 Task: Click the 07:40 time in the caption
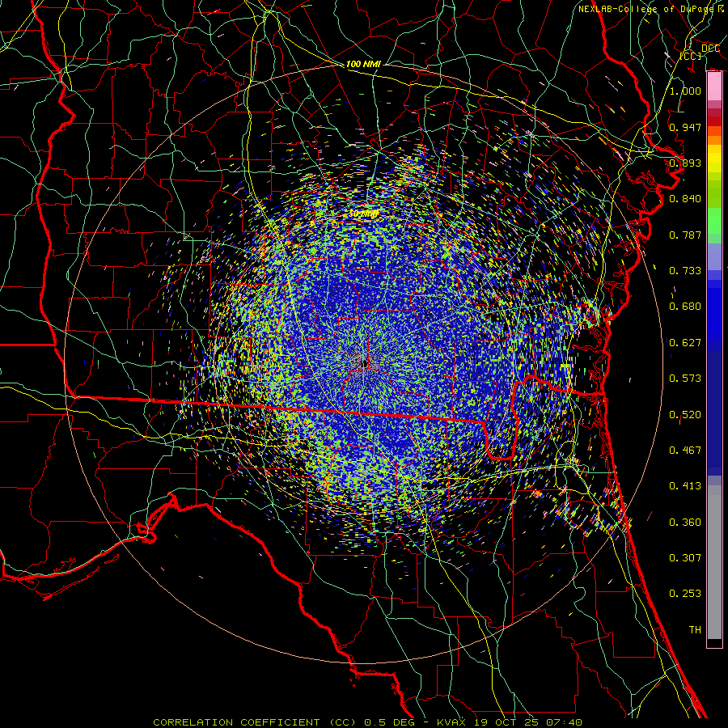[x=562, y=722]
